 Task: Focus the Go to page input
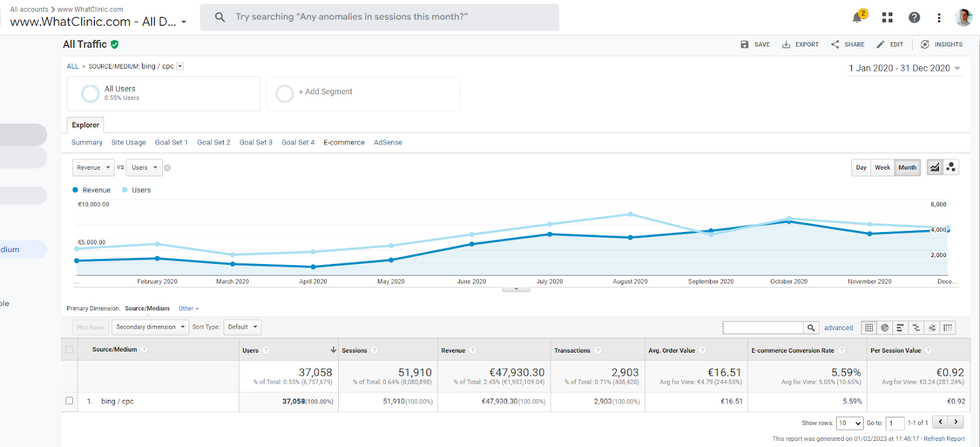click(x=895, y=423)
